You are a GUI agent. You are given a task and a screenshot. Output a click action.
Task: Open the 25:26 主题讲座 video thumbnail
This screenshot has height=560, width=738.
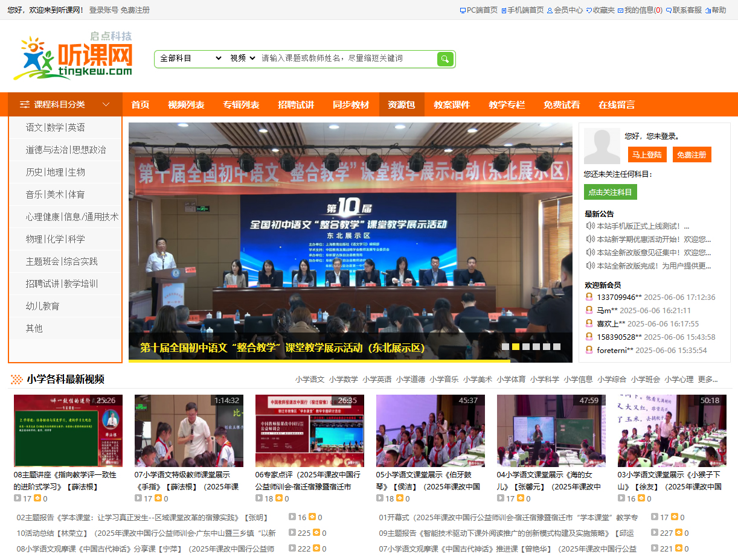[68, 431]
